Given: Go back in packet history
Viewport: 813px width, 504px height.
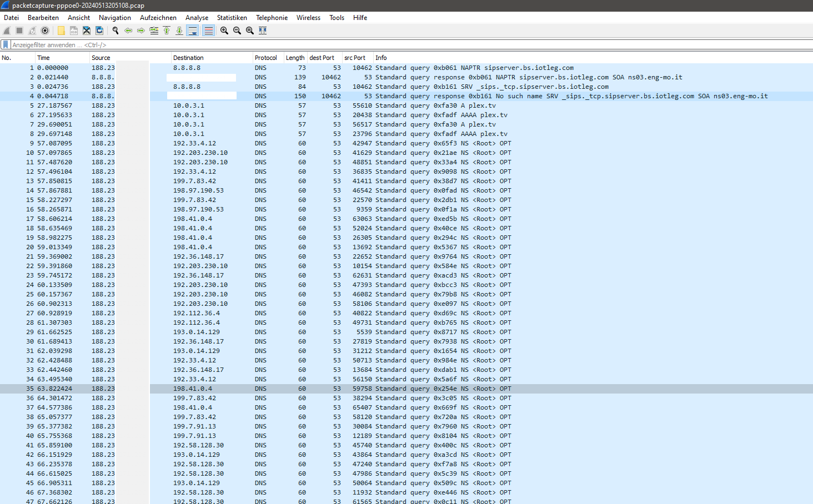Looking at the screenshot, I should [x=128, y=31].
